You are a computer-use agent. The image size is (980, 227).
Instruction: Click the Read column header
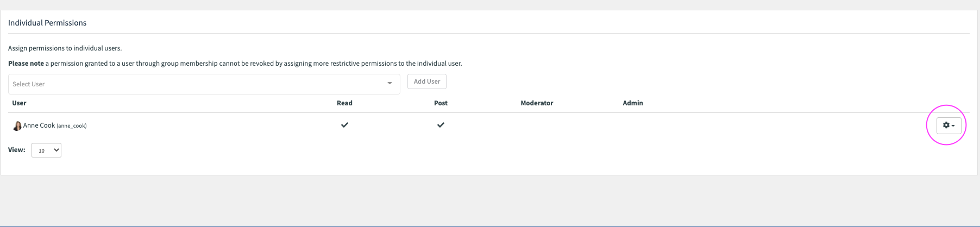coord(344,103)
